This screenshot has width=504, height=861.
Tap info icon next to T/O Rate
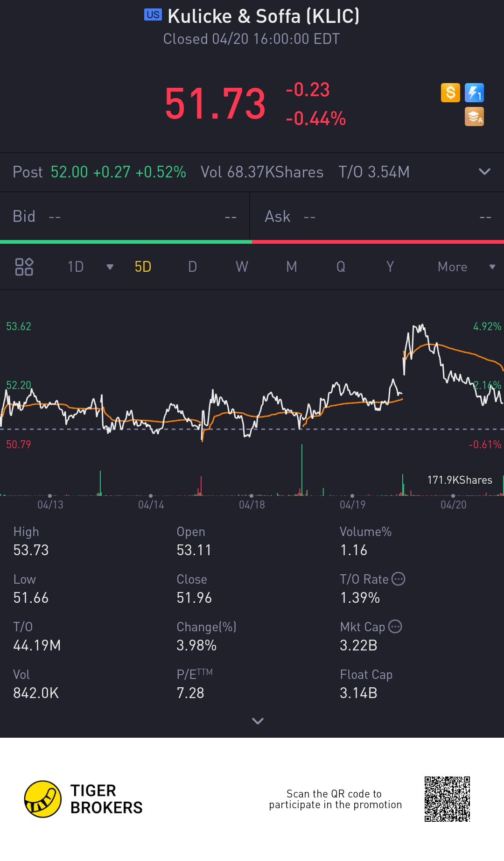coord(399,579)
